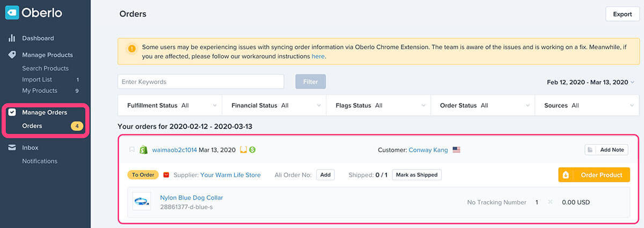644x228 pixels.
Task: Expand the Fulfillment Status dropdown
Action: [170, 106]
